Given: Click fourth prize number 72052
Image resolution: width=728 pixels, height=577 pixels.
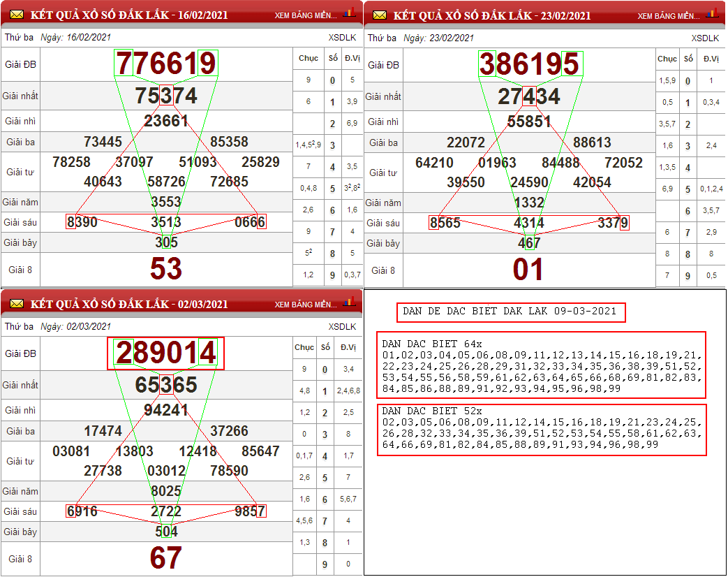Looking at the screenshot, I should [624, 163].
